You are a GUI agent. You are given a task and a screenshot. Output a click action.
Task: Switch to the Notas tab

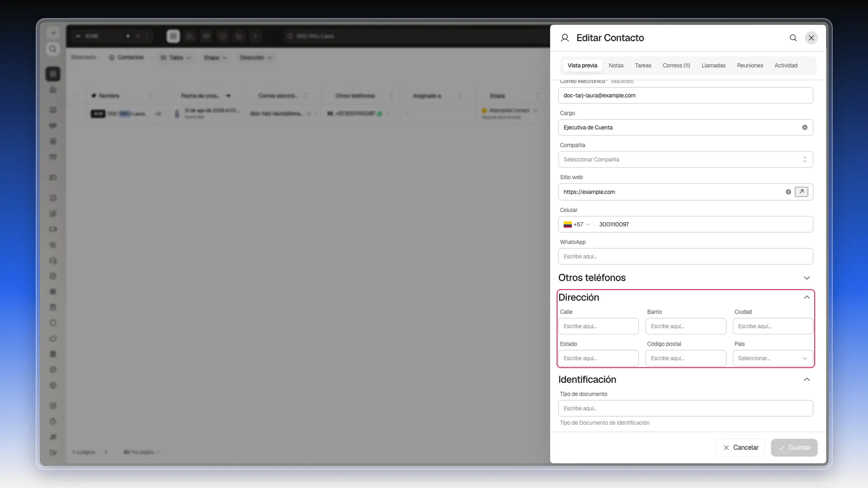pos(616,66)
